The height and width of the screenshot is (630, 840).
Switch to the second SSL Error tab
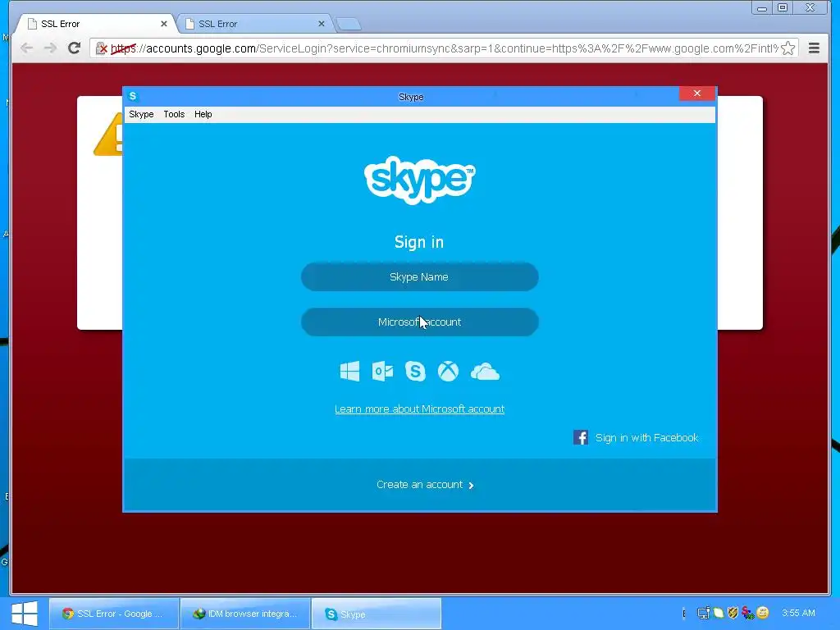(x=254, y=24)
